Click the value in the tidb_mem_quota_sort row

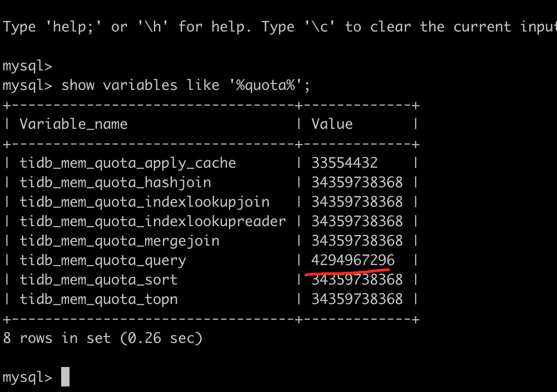tap(357, 280)
